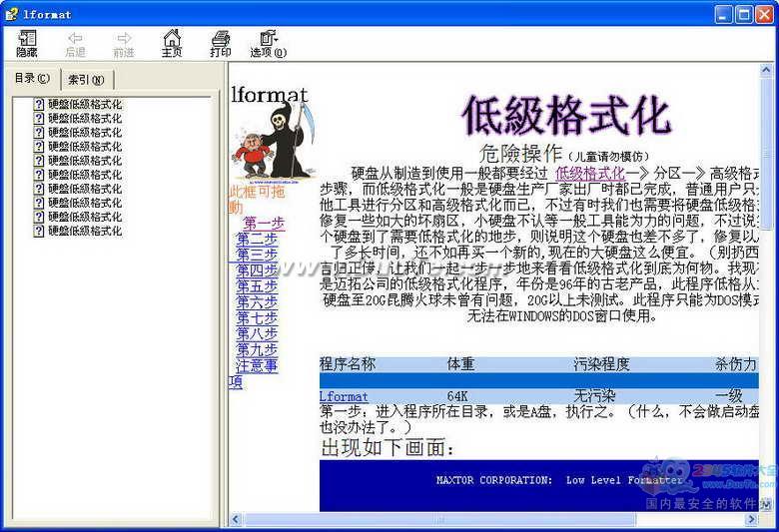Follow the 低级格式化 hyperlink in the paragraph
This screenshot has width=779, height=532.
pyautogui.click(x=590, y=174)
